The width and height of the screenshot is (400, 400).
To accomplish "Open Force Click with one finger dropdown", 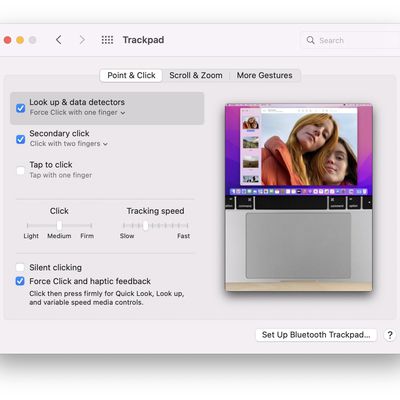I will click(x=77, y=113).
